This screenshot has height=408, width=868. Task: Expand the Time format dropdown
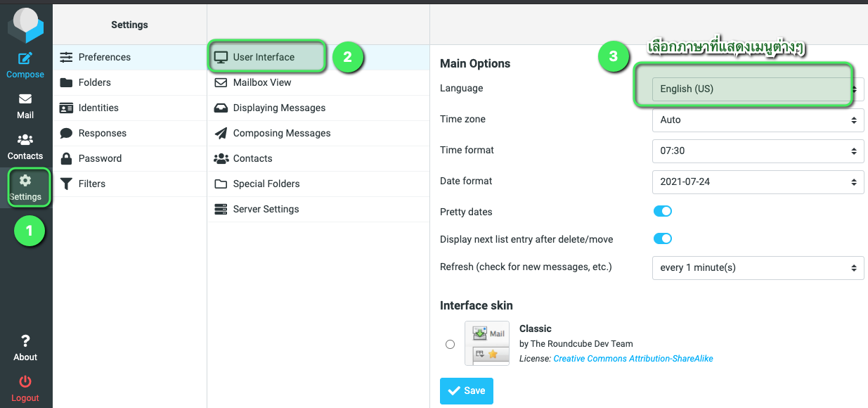coord(758,151)
